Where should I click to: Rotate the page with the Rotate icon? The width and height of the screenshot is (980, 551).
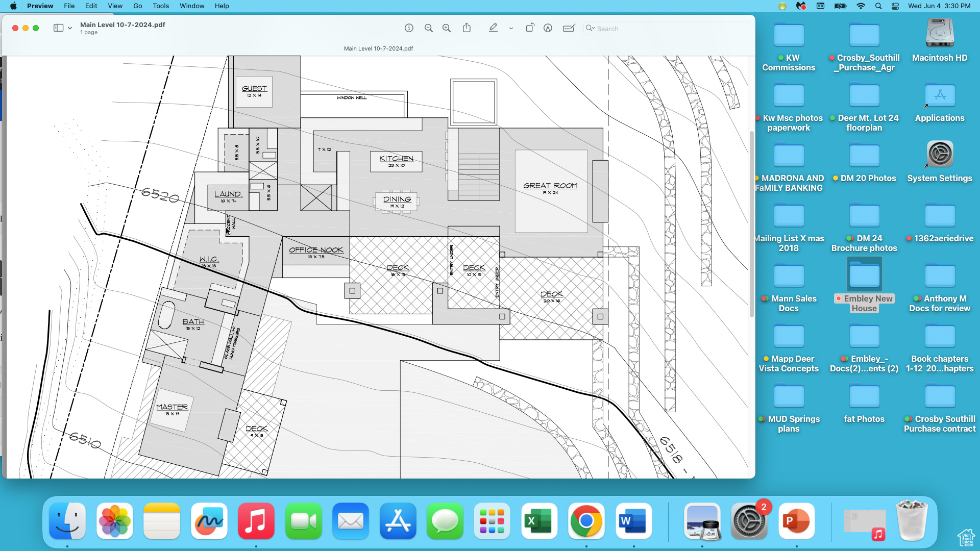click(530, 28)
